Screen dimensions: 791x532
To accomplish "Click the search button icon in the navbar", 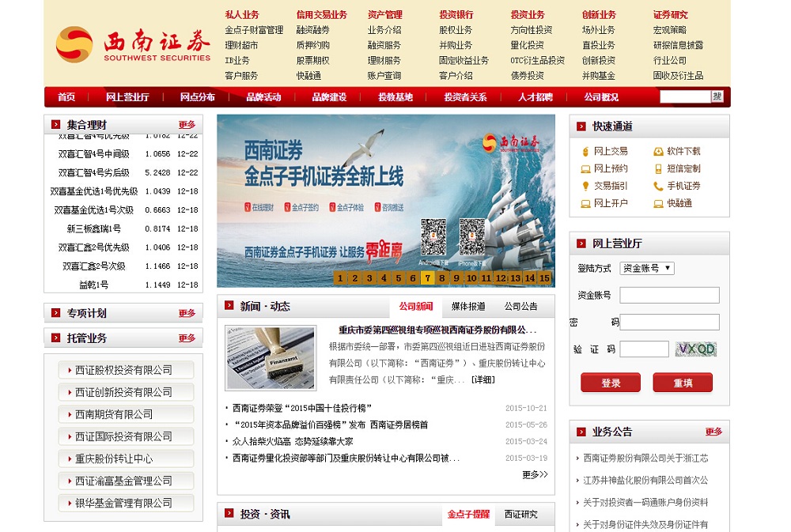I will (717, 96).
